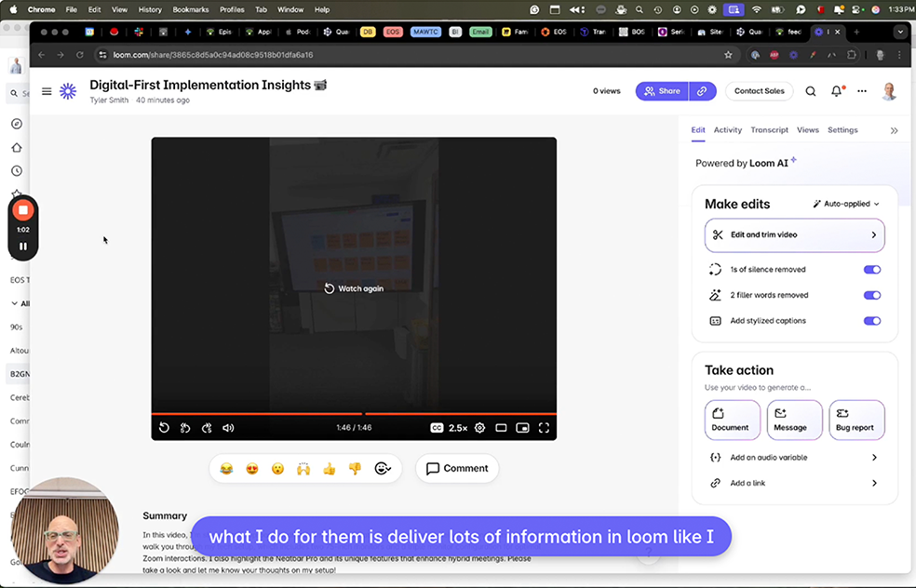The height and width of the screenshot is (588, 916).
Task: Generate a Bug report from video
Action: (856, 420)
